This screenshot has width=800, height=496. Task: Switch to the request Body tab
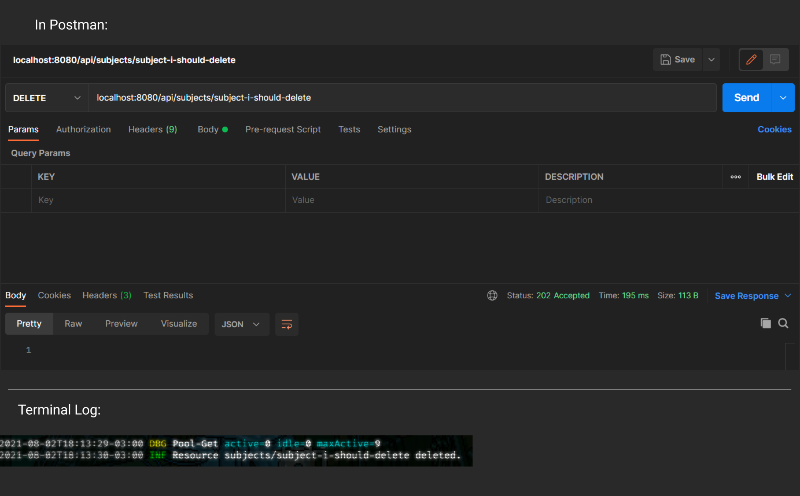tap(212, 130)
